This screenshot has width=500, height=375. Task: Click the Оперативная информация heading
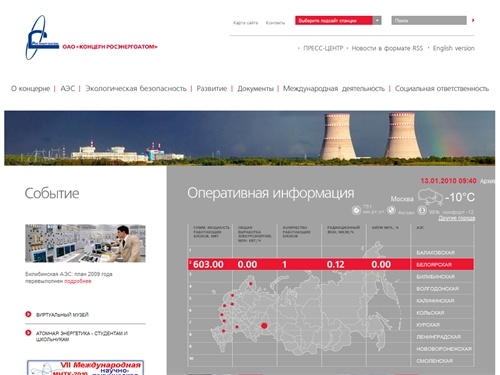coord(271,193)
